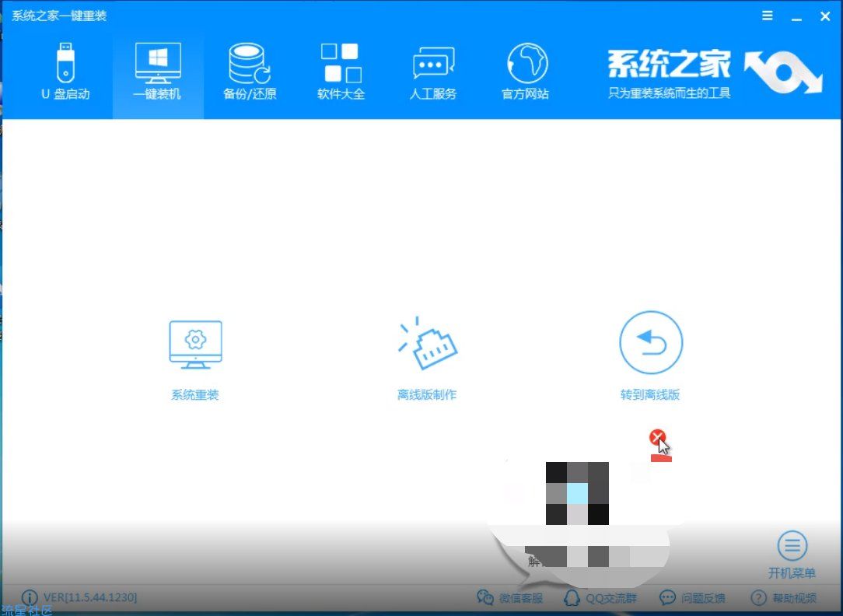Open 微信客服 WeChat support
This screenshot has height=616, width=843.
point(509,598)
